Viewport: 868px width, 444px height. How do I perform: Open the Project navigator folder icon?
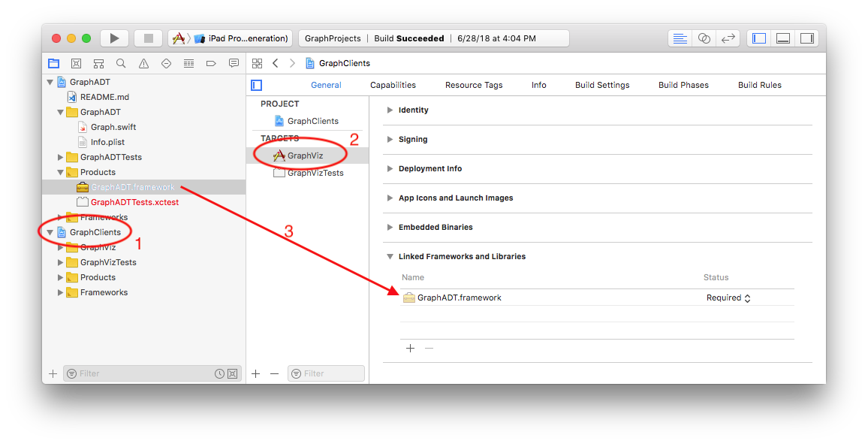tap(54, 64)
